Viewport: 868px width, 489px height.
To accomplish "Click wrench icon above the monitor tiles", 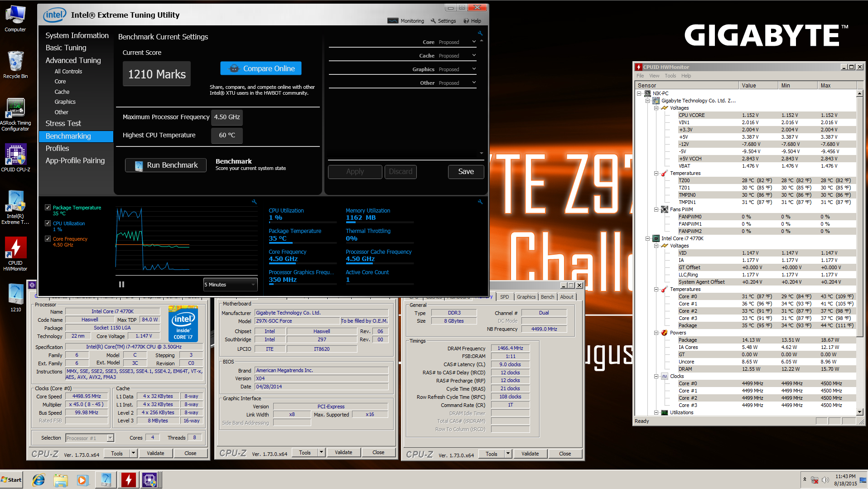I will [x=480, y=202].
